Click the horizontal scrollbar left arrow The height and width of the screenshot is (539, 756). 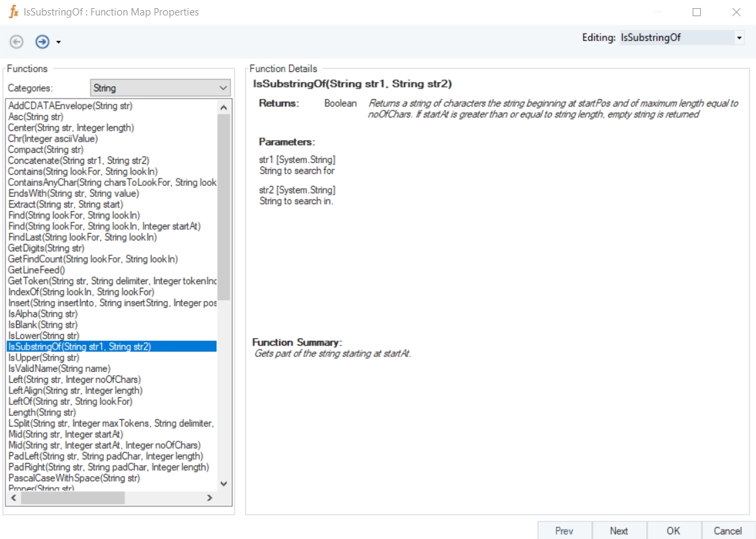(13, 498)
